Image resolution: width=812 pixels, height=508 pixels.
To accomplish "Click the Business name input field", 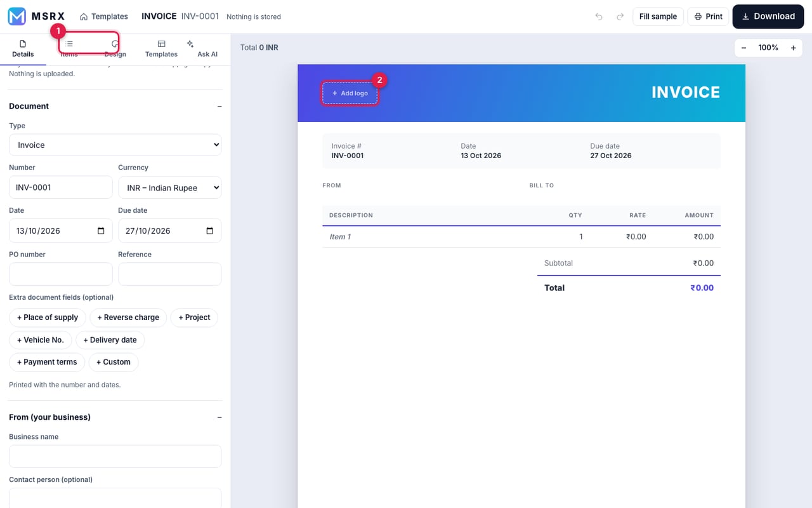I will 115,457.
